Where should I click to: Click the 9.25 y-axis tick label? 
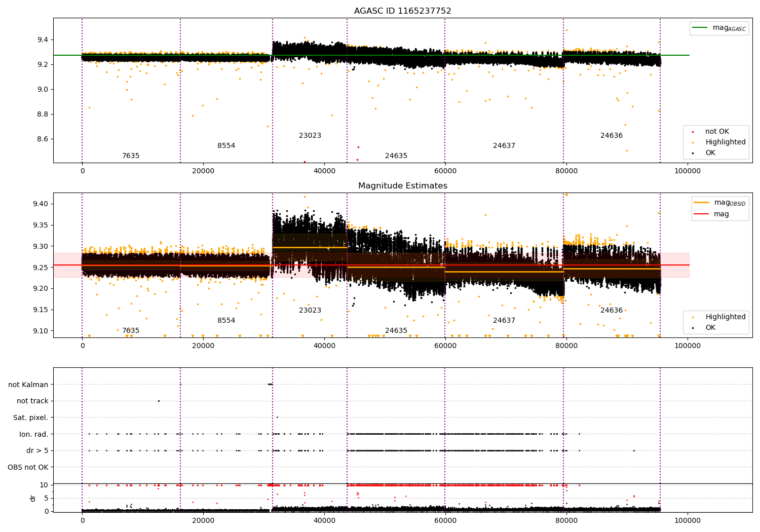41,268
